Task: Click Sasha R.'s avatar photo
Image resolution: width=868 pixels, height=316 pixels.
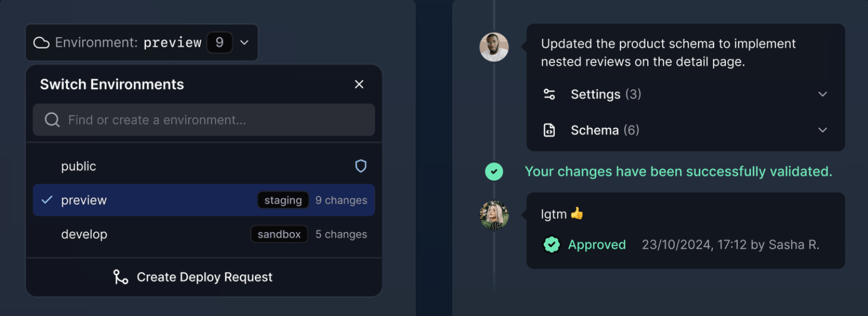Action: pos(494,216)
